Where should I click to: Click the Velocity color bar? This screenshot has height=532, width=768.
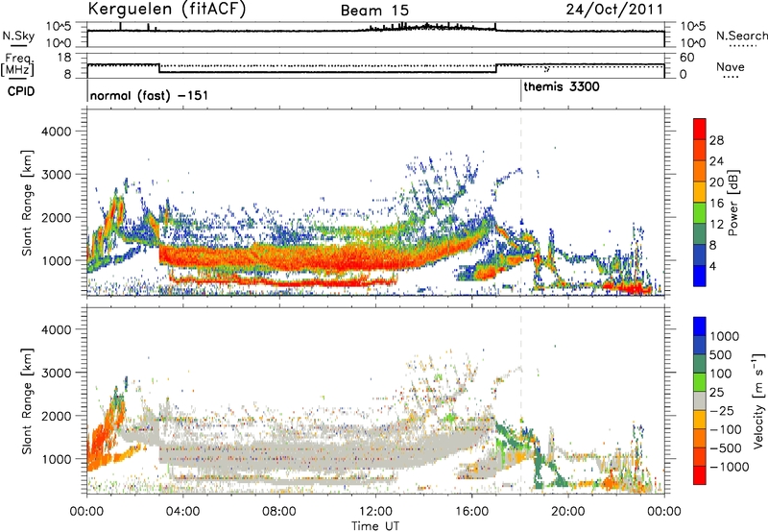pyautogui.click(x=700, y=400)
